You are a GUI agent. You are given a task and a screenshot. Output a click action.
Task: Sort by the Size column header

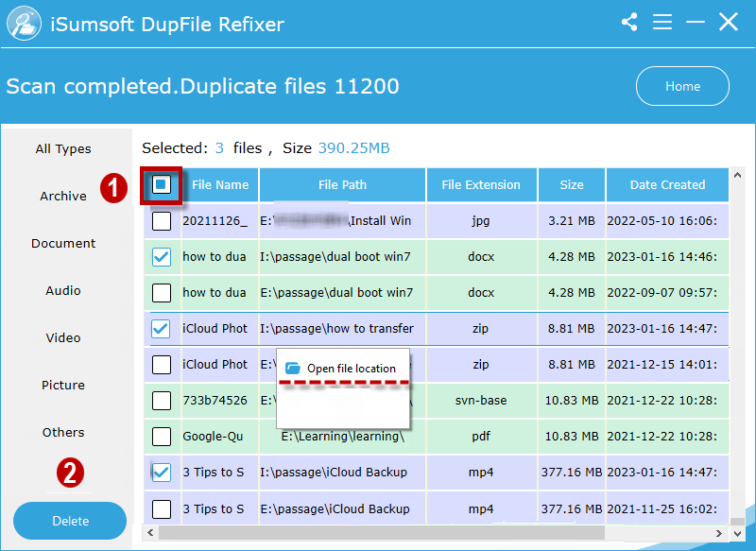pyautogui.click(x=572, y=184)
